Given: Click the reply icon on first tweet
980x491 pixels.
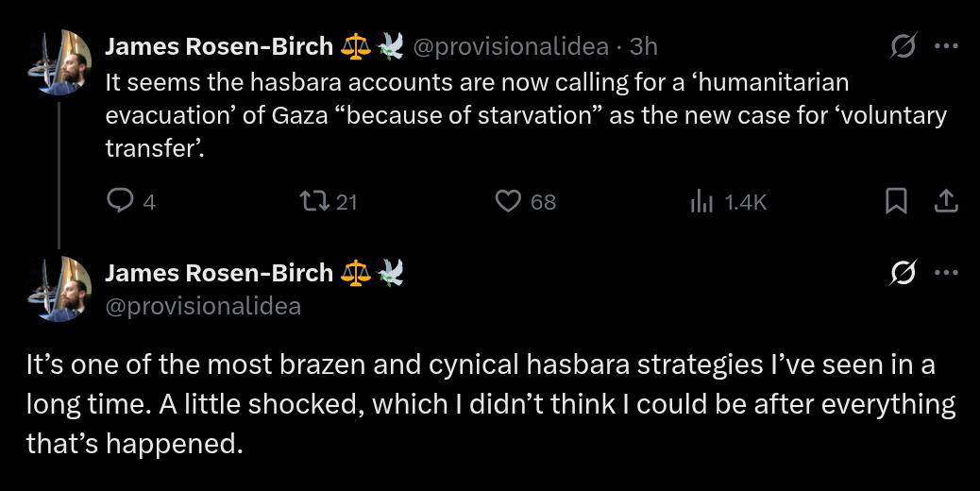Looking at the screenshot, I should [120, 200].
